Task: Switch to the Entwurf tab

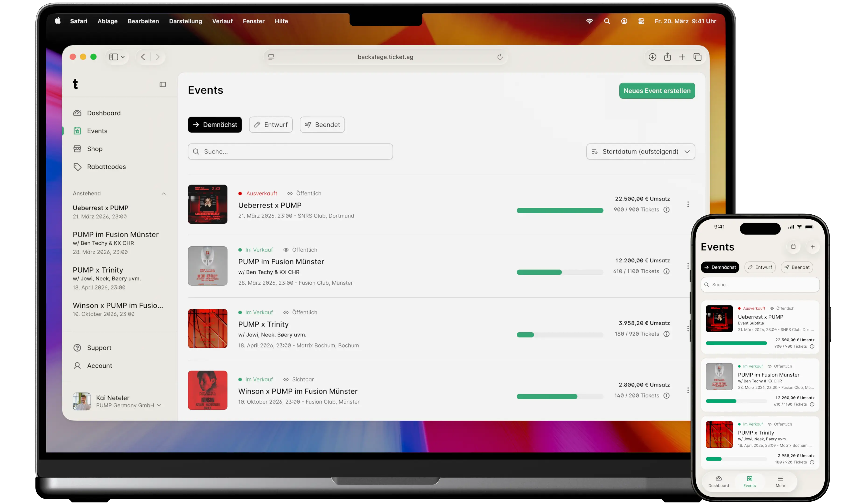Action: (x=271, y=124)
